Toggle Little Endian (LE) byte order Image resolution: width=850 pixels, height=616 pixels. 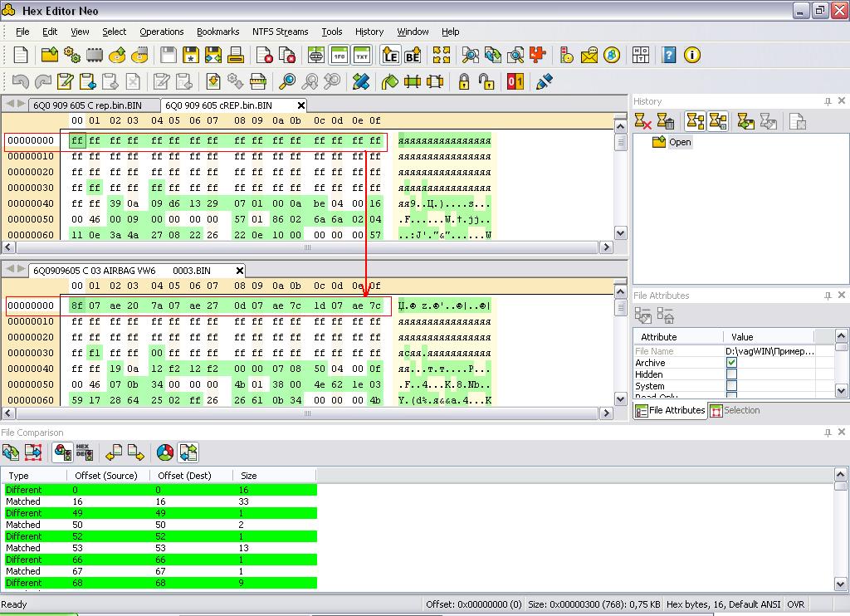coord(390,56)
